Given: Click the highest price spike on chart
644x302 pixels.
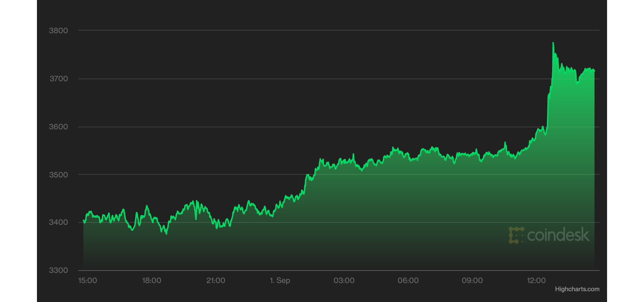Looking at the screenshot, I should tap(553, 43).
